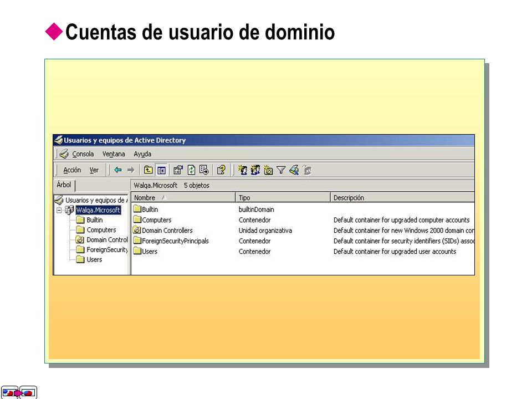Sort by the Descripción column header
532x399 pixels.
pos(403,197)
